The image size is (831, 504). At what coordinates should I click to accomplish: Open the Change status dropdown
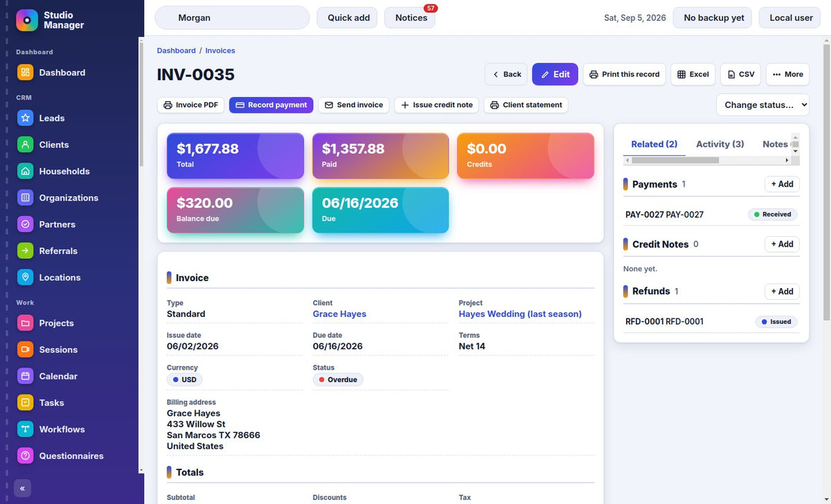[762, 105]
